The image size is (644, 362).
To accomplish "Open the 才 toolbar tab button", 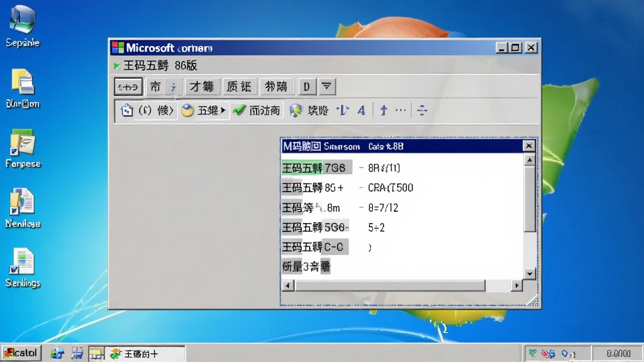I will point(202,87).
